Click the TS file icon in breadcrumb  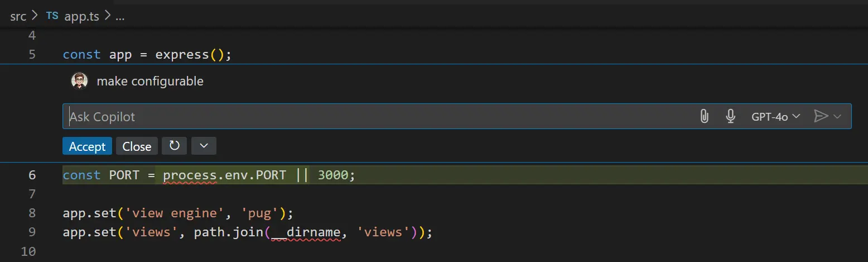[x=52, y=16]
